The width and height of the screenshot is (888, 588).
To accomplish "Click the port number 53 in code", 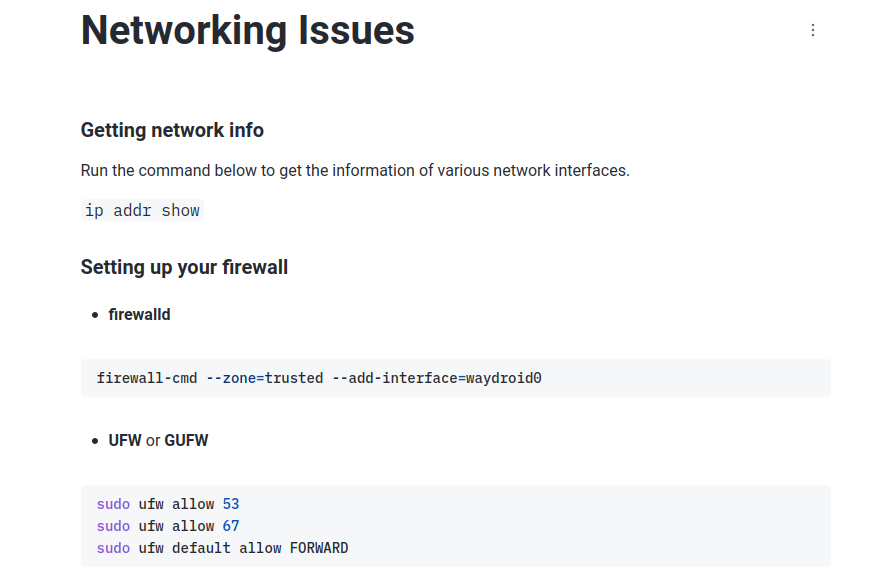I will 231,504.
